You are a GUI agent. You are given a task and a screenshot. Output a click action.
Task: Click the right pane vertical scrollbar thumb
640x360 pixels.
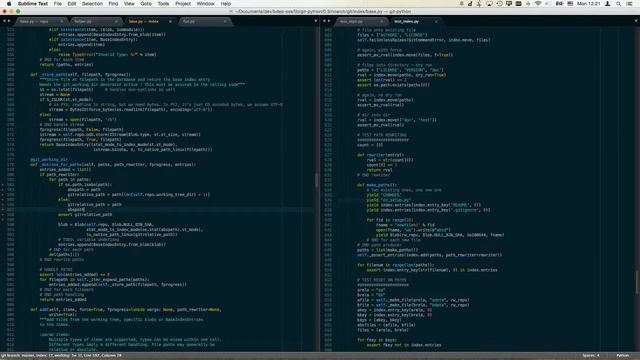coord(637,282)
